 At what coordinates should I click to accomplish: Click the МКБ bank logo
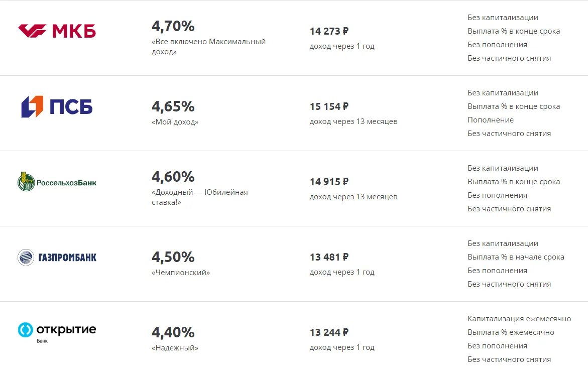(57, 31)
